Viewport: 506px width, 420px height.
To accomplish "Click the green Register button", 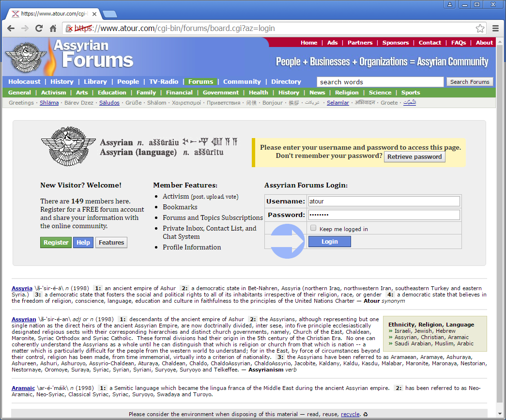I will [56, 242].
